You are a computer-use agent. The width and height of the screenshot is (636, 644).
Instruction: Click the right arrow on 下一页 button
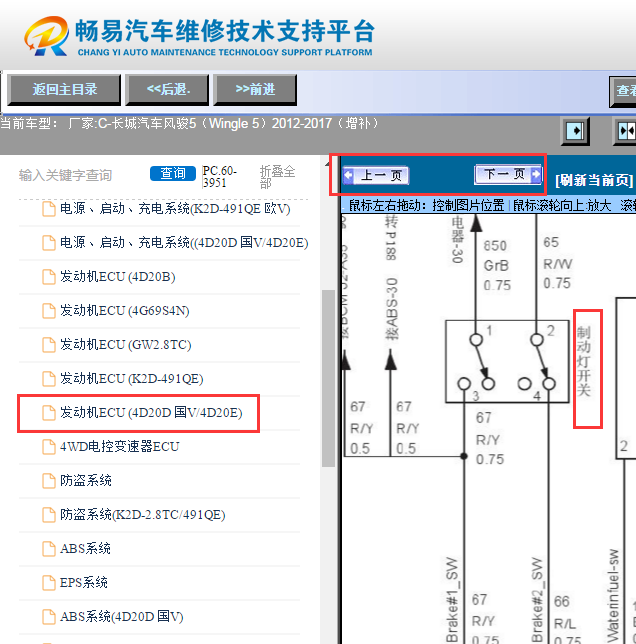536,174
